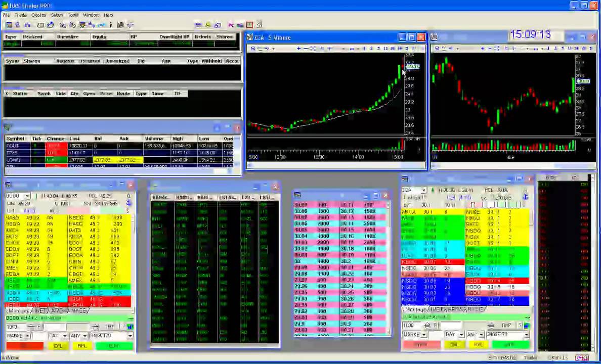Click the yellow icon in right toolbar group

pyautogui.click(x=208, y=25)
